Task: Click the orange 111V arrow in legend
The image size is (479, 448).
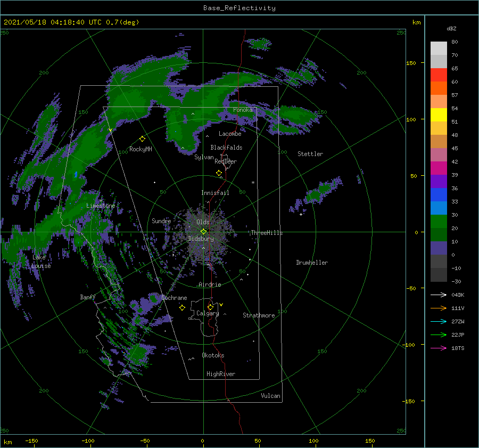Action: 439,308
